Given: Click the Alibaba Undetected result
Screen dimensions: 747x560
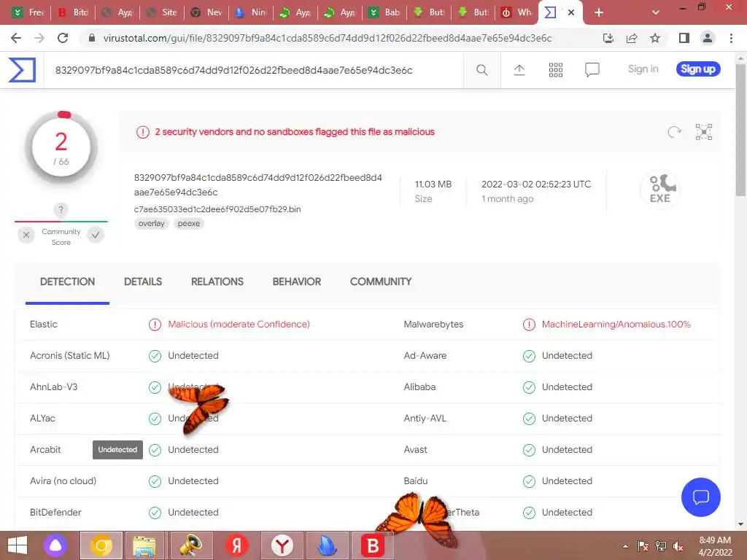Looking at the screenshot, I should pos(567,387).
